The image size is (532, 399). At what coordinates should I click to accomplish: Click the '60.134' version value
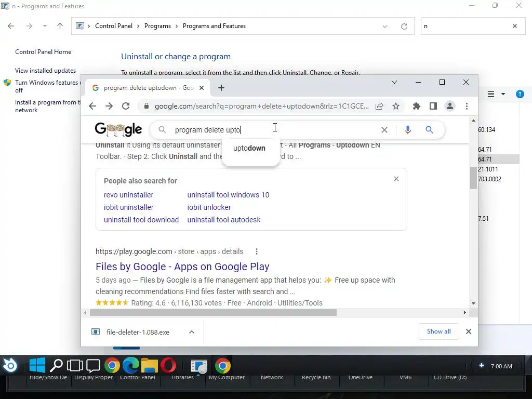coord(486,129)
